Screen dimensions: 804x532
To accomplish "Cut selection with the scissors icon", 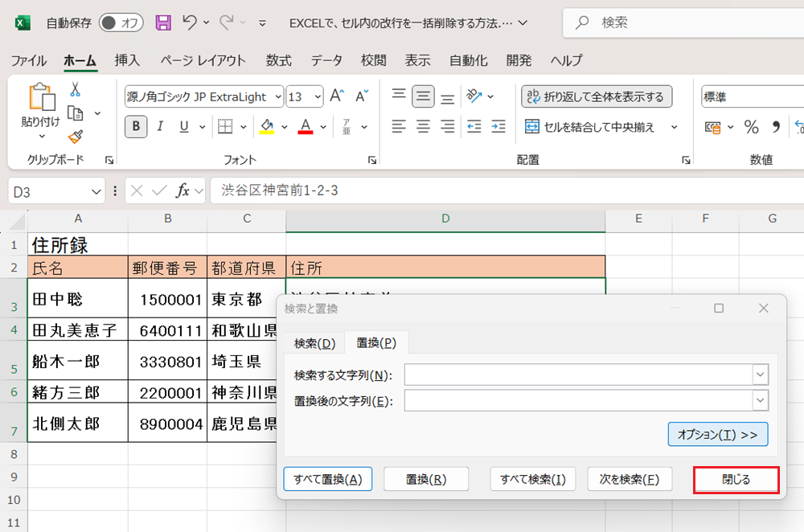I will [76, 90].
